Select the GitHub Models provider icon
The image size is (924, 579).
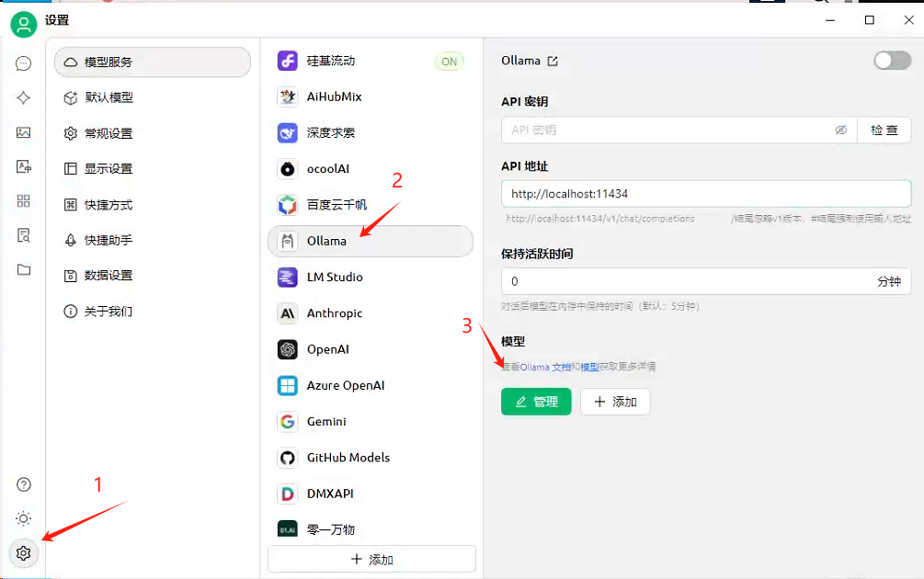coord(288,458)
